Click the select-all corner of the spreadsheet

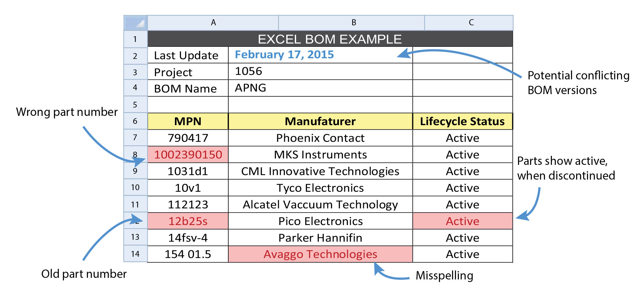pyautogui.click(x=136, y=23)
